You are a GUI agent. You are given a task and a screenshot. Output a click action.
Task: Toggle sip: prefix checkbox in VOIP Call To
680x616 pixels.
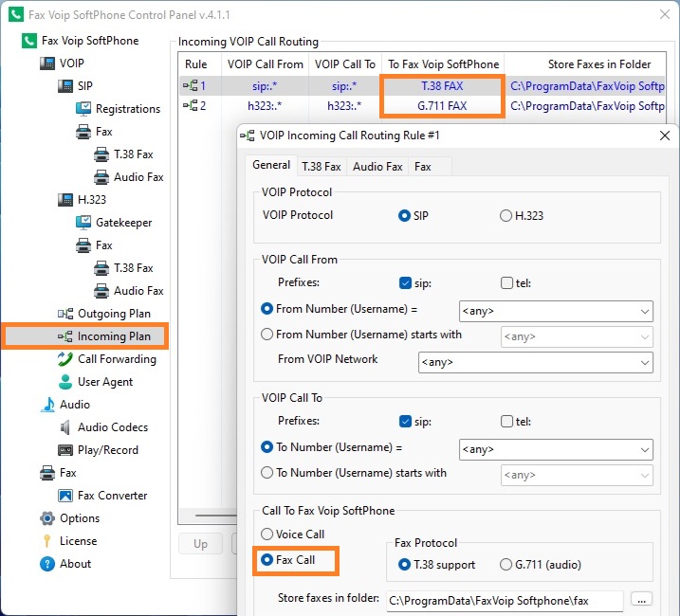pos(405,422)
